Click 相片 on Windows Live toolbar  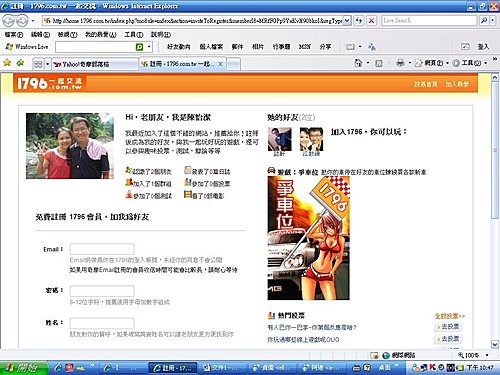point(258,47)
